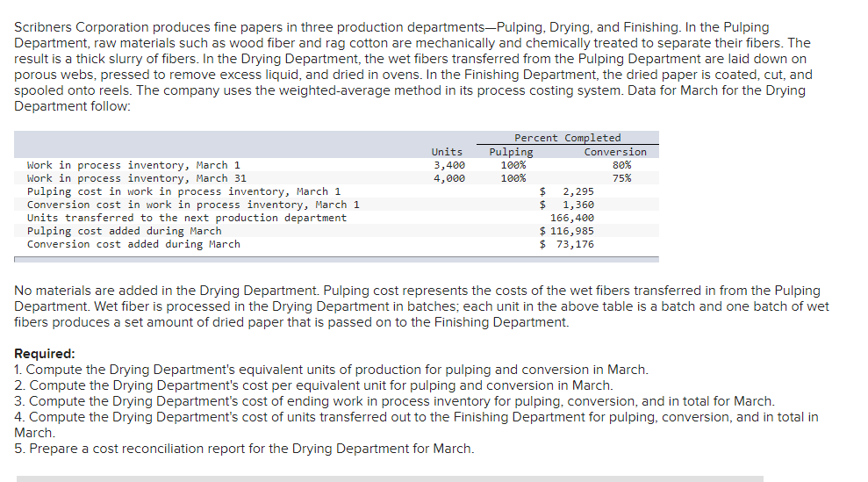Image resolution: width=868 pixels, height=482 pixels.
Task: Click the 80% conversion value
Action: tap(621, 165)
